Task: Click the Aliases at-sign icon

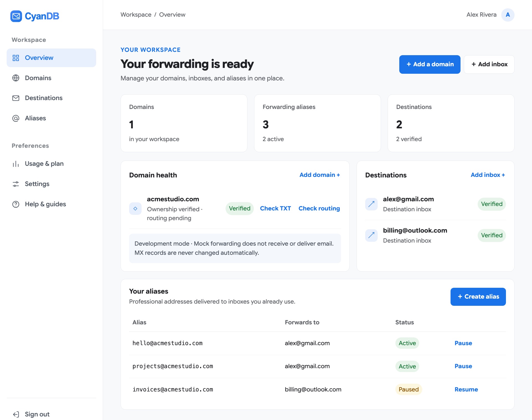Action: point(16,118)
